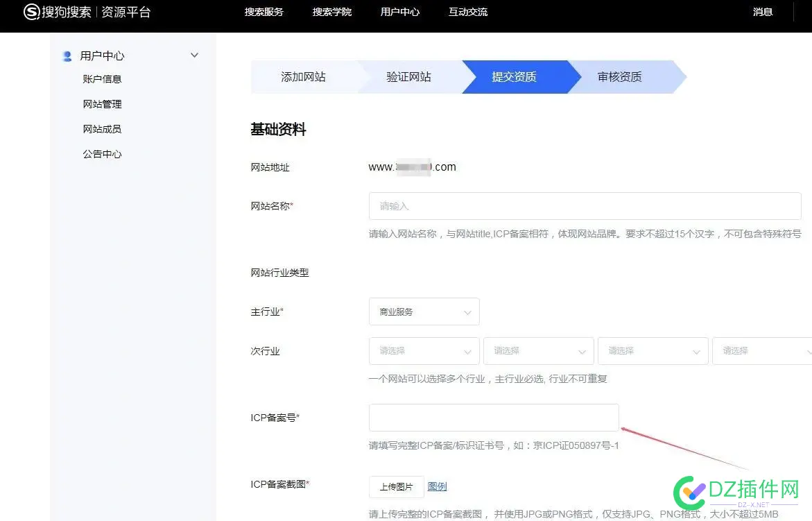Open the 互动交流 menu item

[x=467, y=12]
